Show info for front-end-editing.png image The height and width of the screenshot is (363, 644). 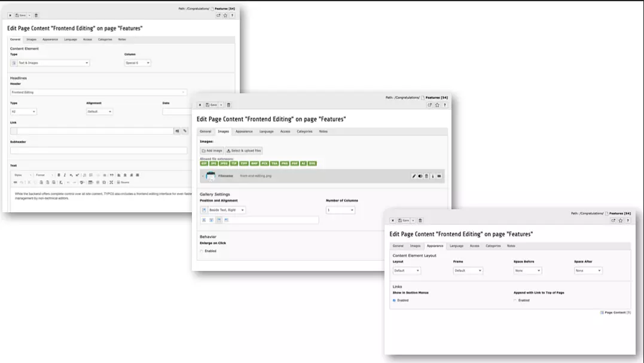[x=432, y=176]
